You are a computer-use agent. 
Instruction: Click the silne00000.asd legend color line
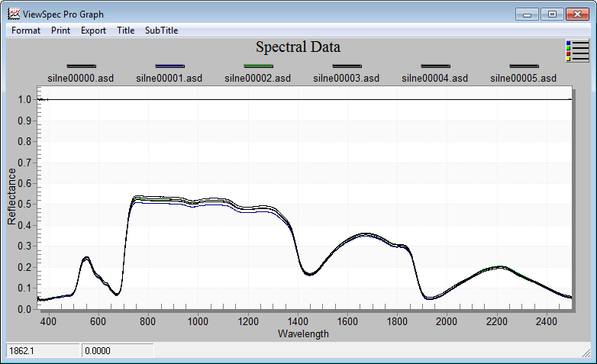[x=81, y=66]
